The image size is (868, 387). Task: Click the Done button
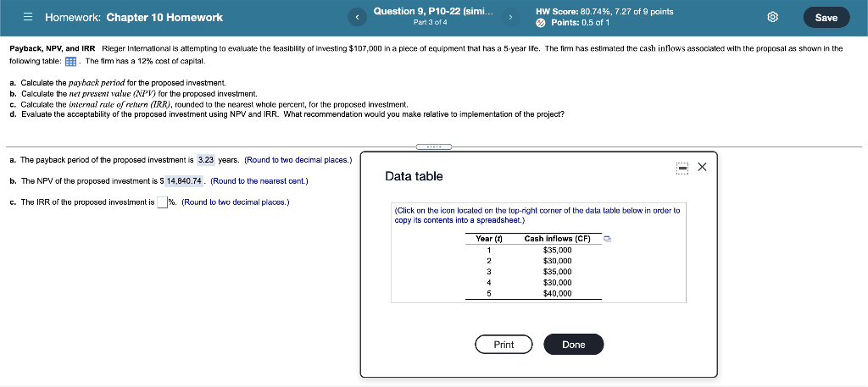click(x=574, y=345)
